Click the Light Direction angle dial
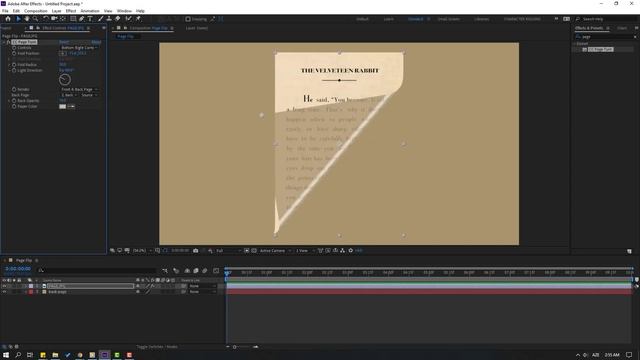Viewport: 640px width, 360px height. click(65, 80)
